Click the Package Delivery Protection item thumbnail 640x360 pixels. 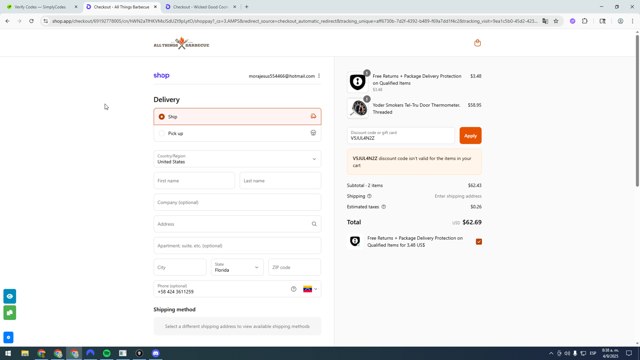(x=358, y=82)
